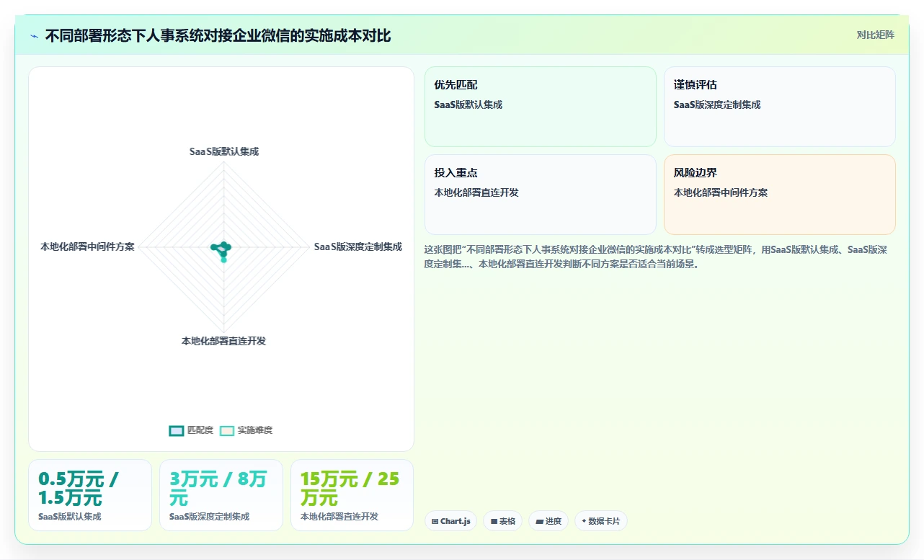Click radar axis label 本地化部署中间件方案

(87, 246)
